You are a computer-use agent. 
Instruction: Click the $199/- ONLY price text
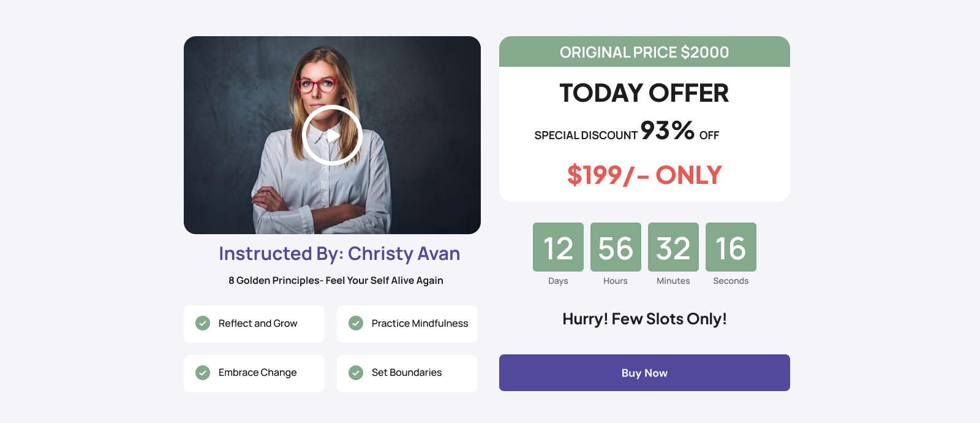coord(644,175)
